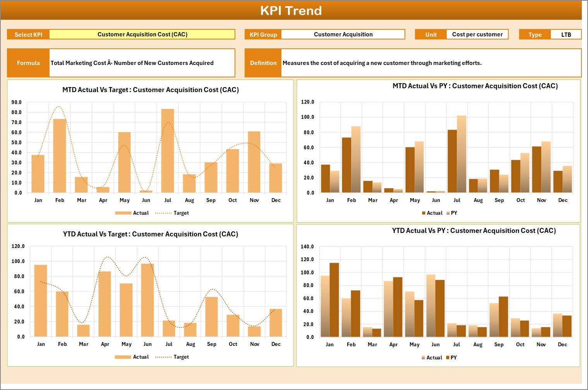
Task: Open the Select KPI dropdown cell
Action: [x=142, y=34]
